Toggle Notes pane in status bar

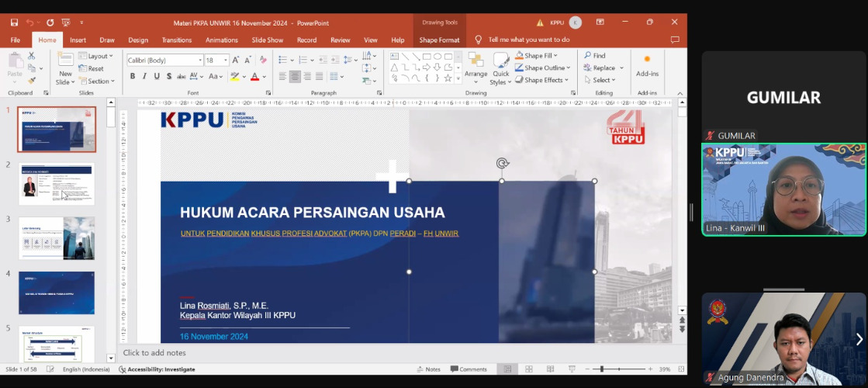pos(428,369)
